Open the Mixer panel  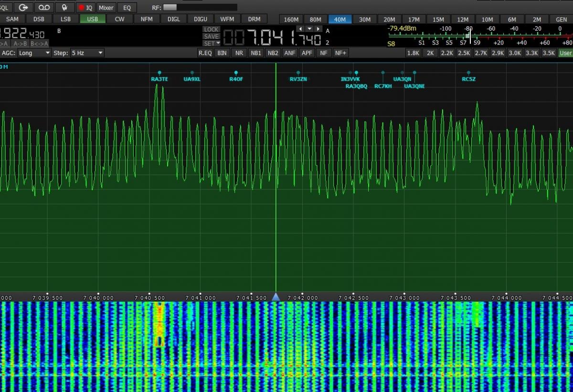106,8
